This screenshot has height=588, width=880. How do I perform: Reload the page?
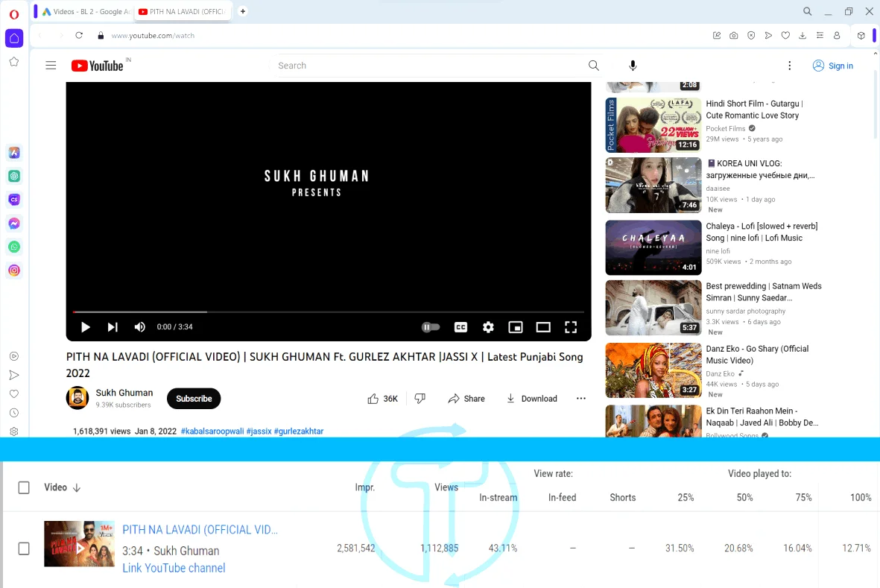coord(79,35)
